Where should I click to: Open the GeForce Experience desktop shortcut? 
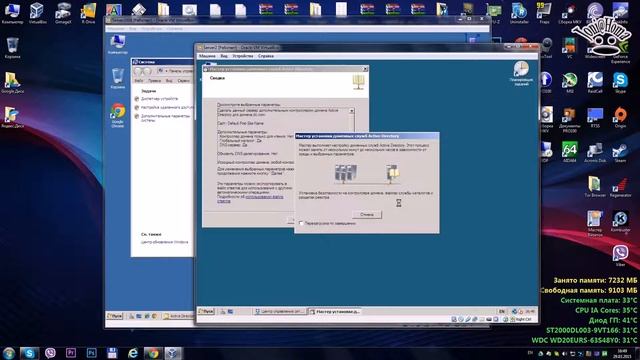[x=620, y=50]
